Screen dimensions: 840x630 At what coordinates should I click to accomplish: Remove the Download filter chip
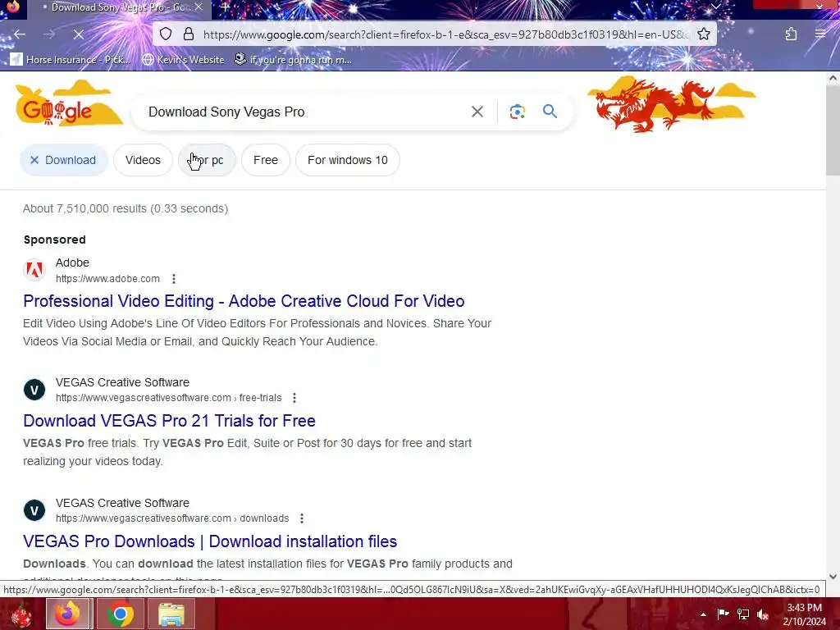(64, 160)
